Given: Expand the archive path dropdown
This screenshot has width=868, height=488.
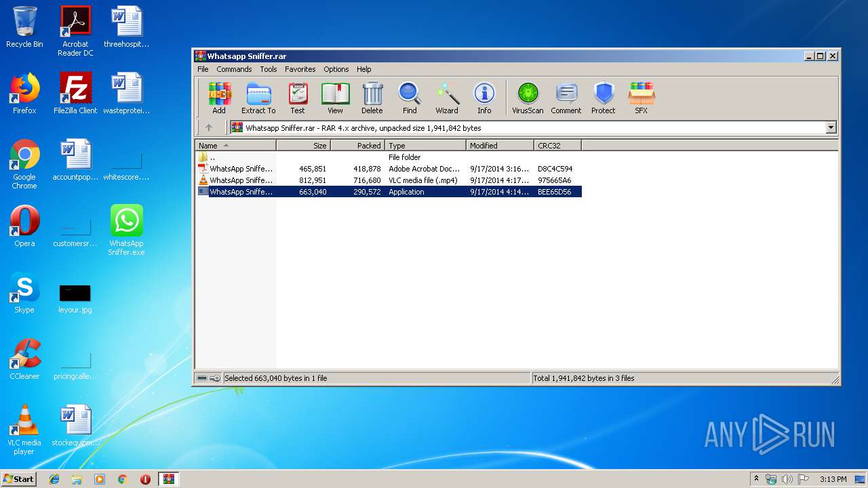Looking at the screenshot, I should (x=831, y=127).
